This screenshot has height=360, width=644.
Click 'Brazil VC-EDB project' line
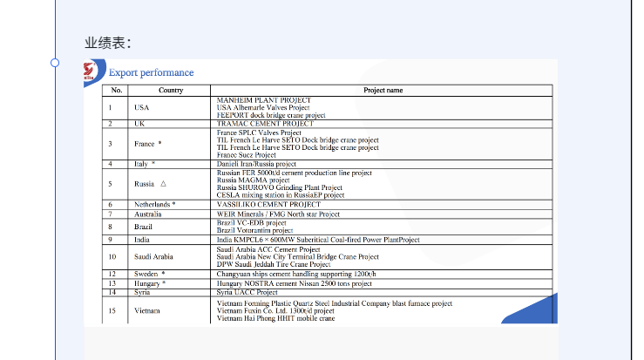[251, 223]
